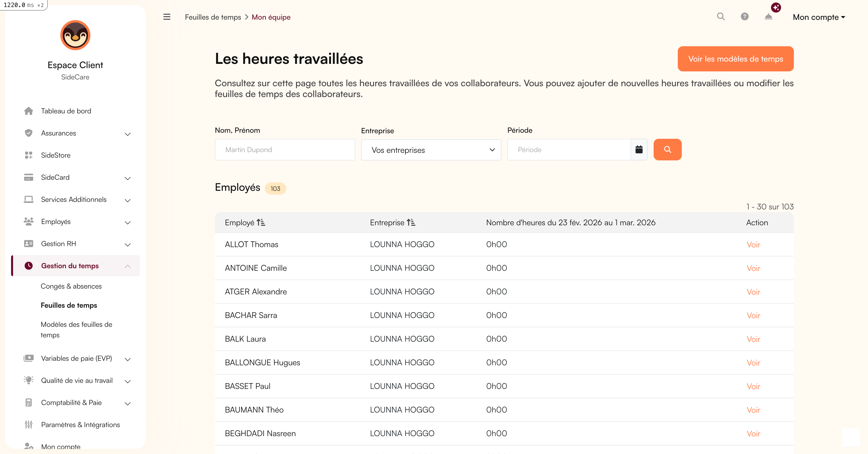Click Voir les modèles de temps button
This screenshot has width=868, height=454.
(735, 59)
